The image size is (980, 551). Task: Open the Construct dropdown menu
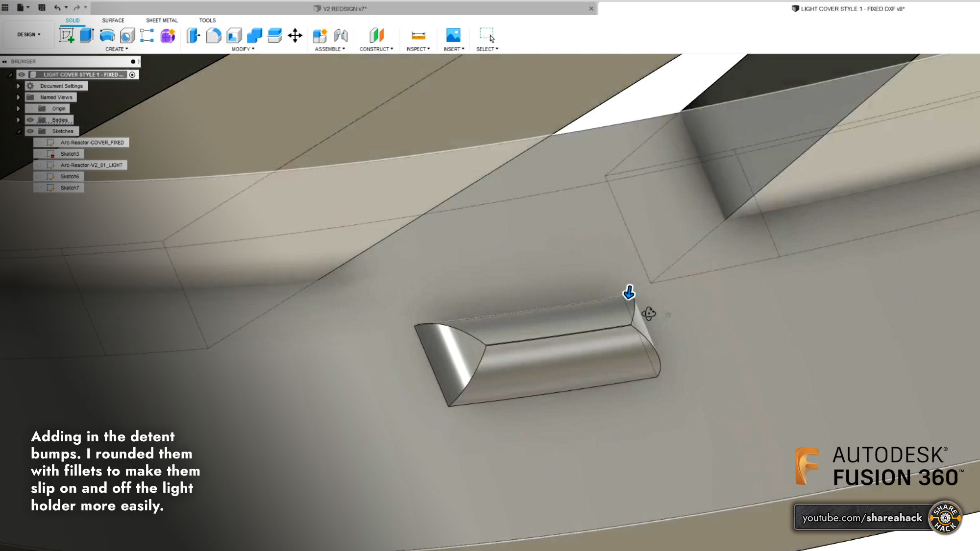(376, 49)
